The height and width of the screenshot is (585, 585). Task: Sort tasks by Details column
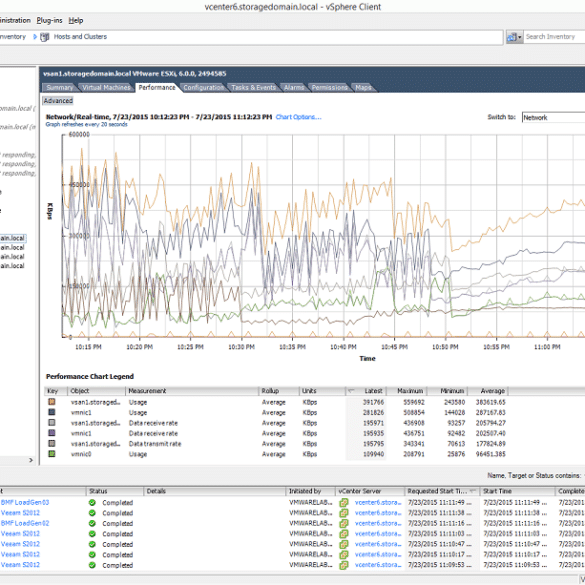pyautogui.click(x=215, y=491)
